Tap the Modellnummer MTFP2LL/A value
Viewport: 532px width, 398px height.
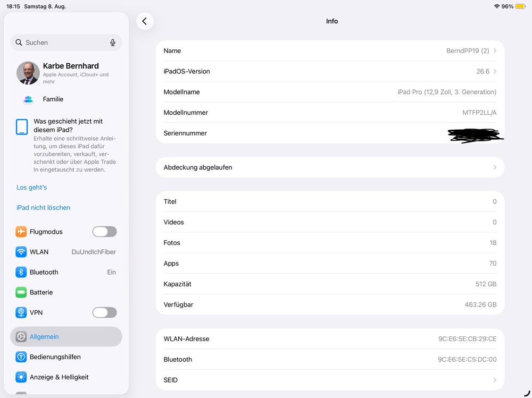[479, 113]
